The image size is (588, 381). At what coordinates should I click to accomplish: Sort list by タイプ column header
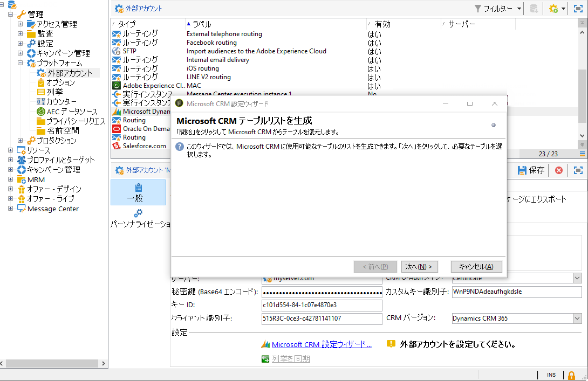point(127,24)
